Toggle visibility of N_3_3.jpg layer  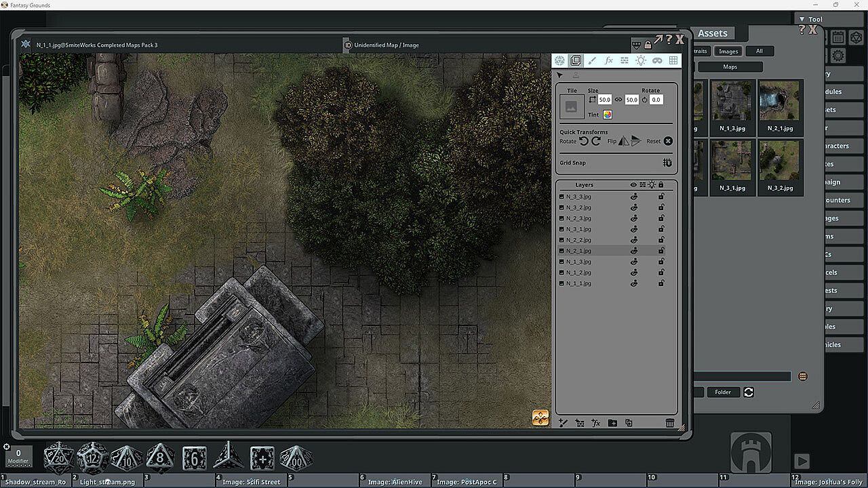click(634, 197)
